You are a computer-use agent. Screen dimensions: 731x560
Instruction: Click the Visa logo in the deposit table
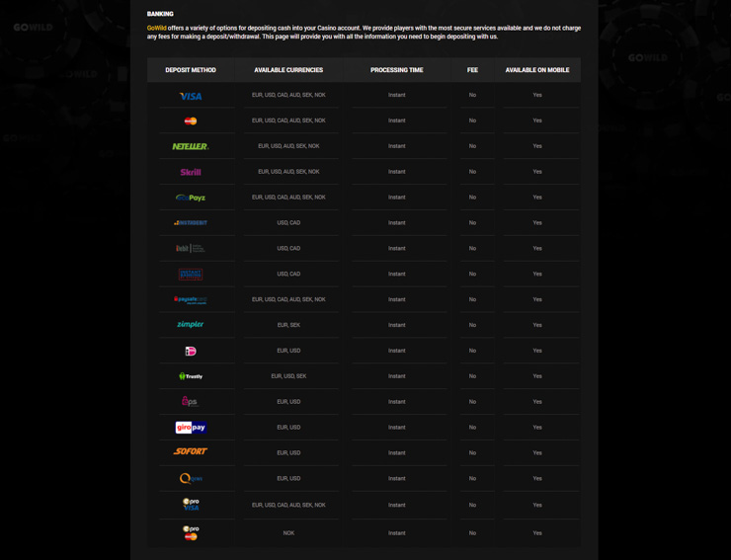(x=191, y=96)
